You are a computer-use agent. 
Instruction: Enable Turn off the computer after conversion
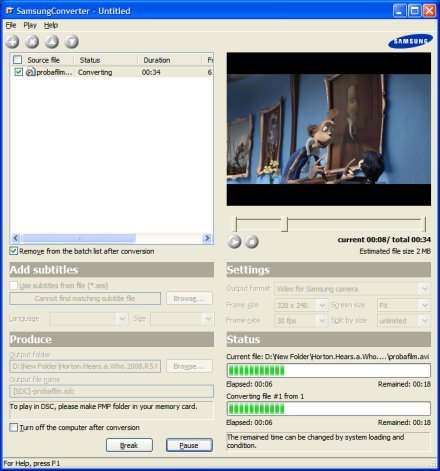13,427
